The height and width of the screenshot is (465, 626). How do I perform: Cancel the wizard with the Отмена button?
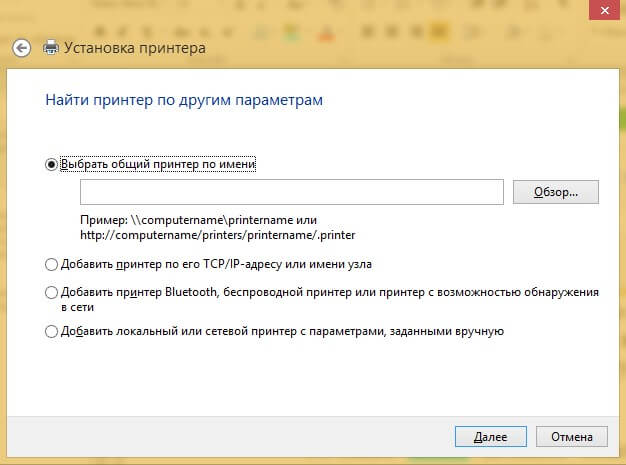point(571,436)
